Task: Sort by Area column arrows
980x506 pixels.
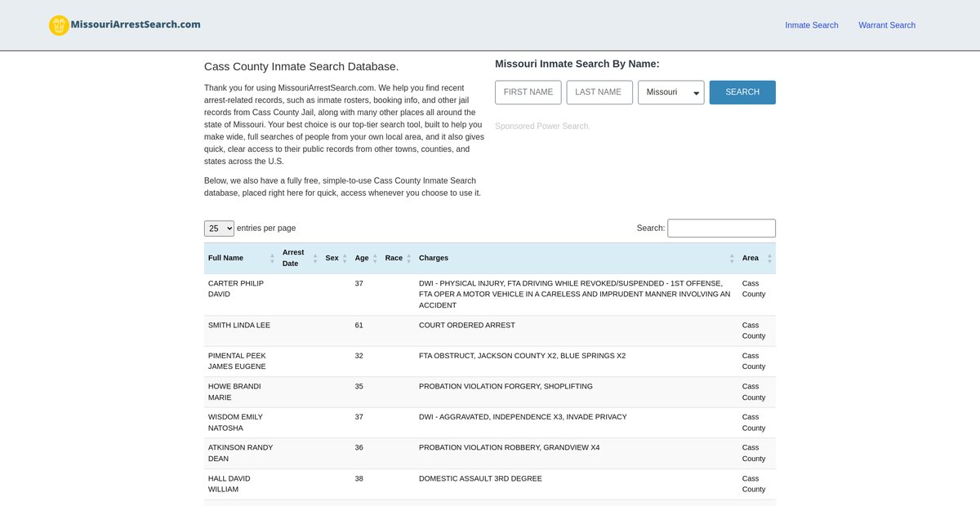Action: [x=769, y=258]
